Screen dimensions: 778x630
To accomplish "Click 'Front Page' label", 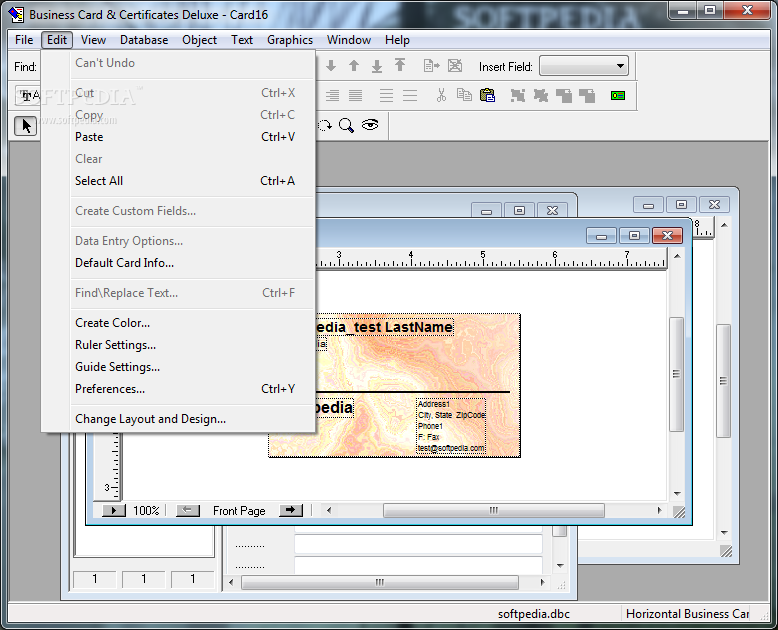I will pos(239,510).
